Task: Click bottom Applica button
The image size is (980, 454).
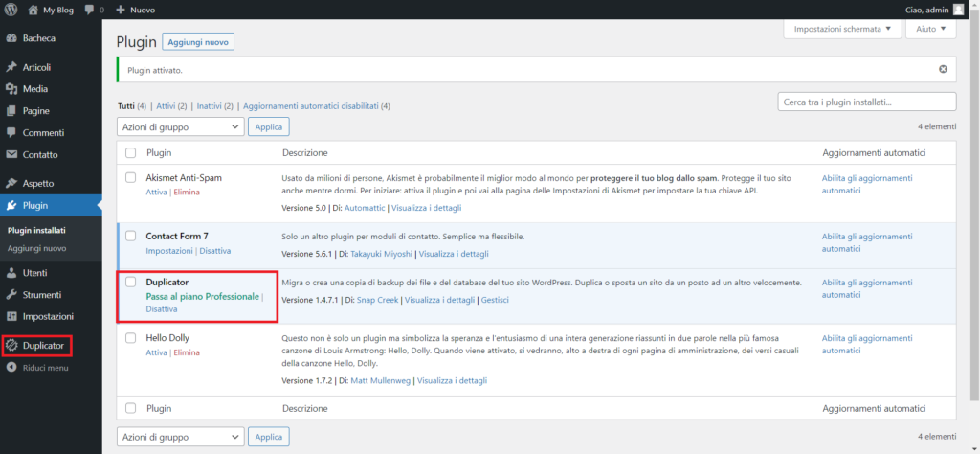Action: click(269, 437)
